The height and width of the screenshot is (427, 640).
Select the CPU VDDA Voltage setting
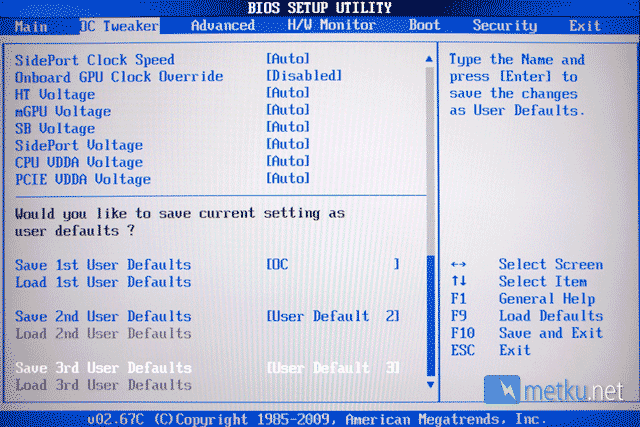[79, 162]
